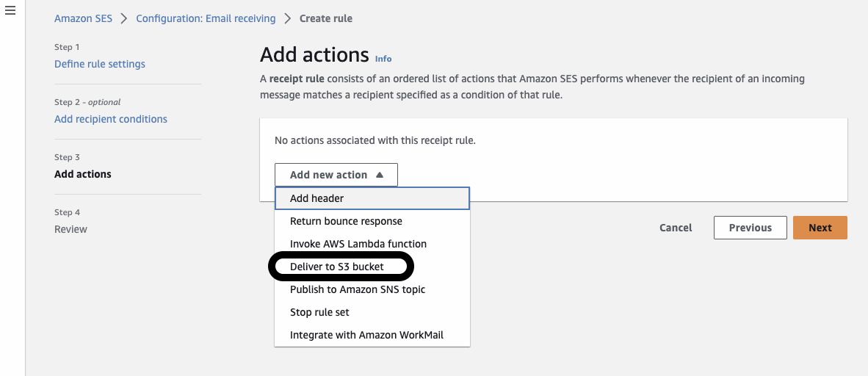Select the Add actions step label
The image size is (868, 376).
[82, 174]
